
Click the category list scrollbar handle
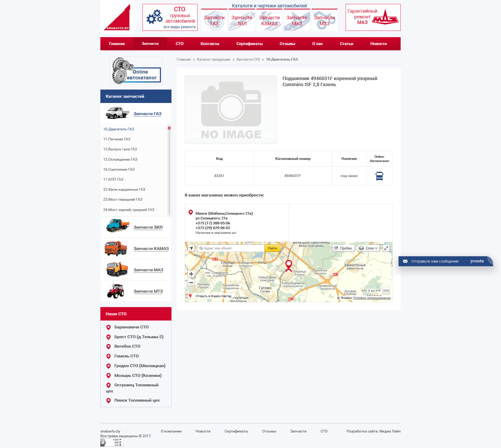point(169,128)
